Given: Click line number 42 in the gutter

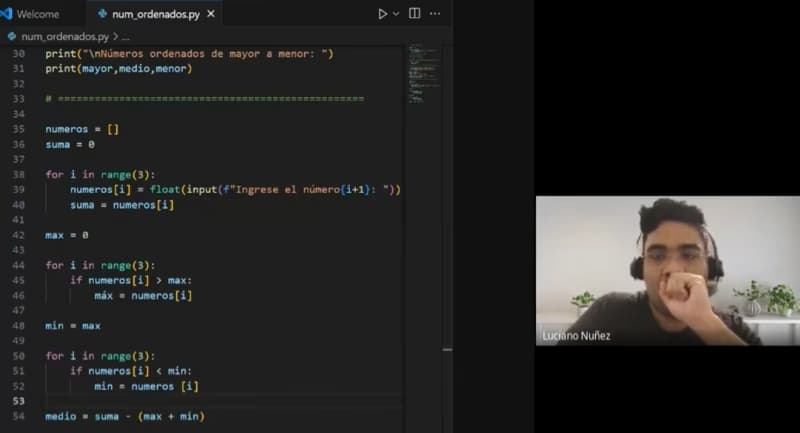Looking at the screenshot, I should click(18, 235).
